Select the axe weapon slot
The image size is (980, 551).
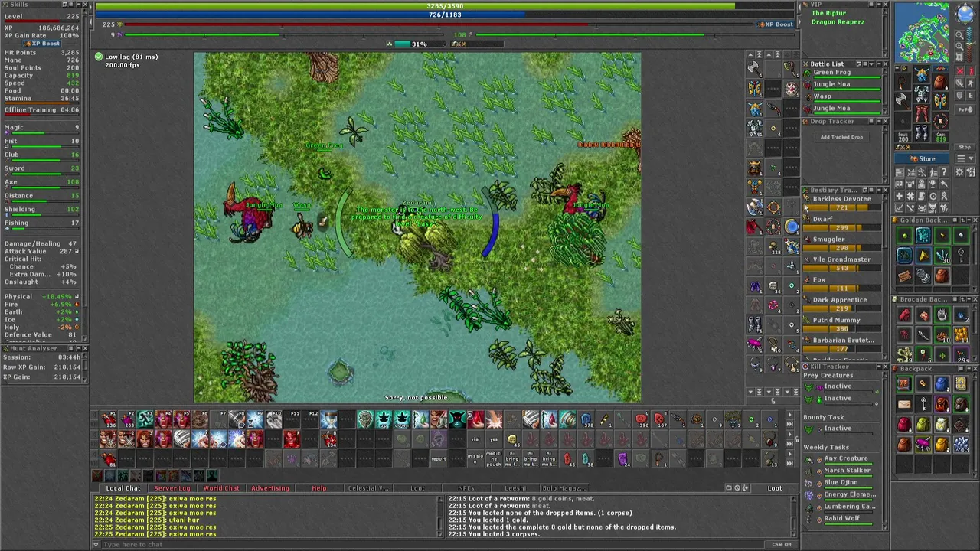click(903, 99)
